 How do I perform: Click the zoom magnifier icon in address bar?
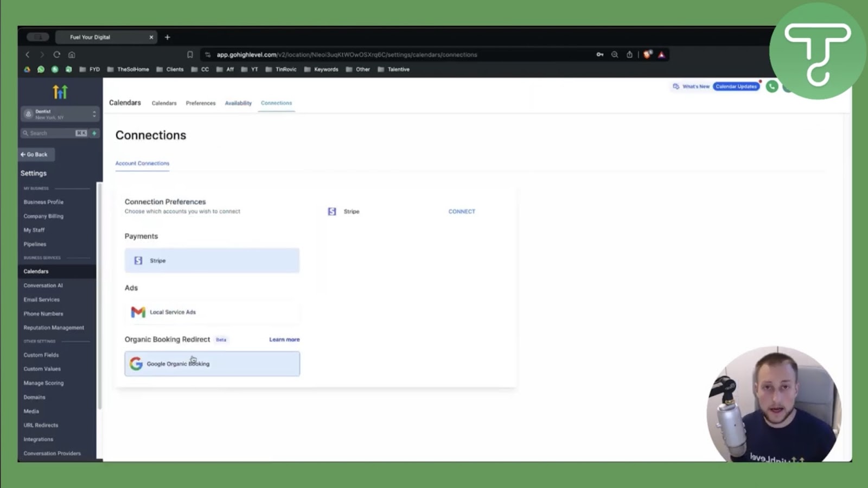coord(615,55)
